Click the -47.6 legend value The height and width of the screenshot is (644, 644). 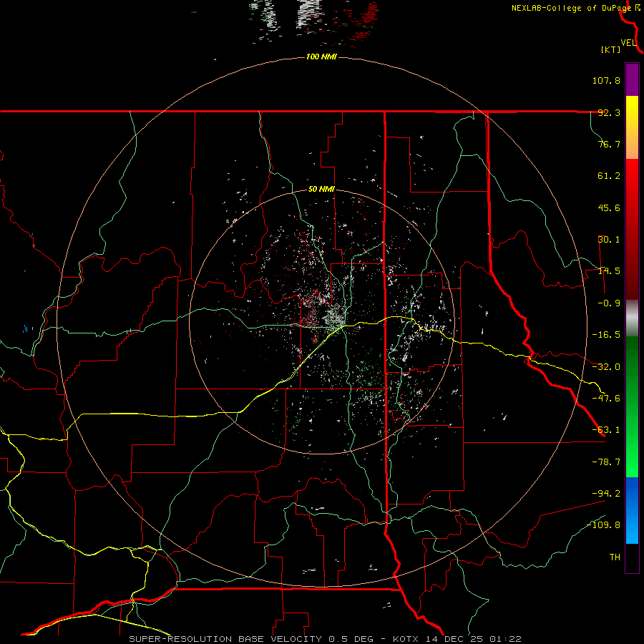pos(606,399)
